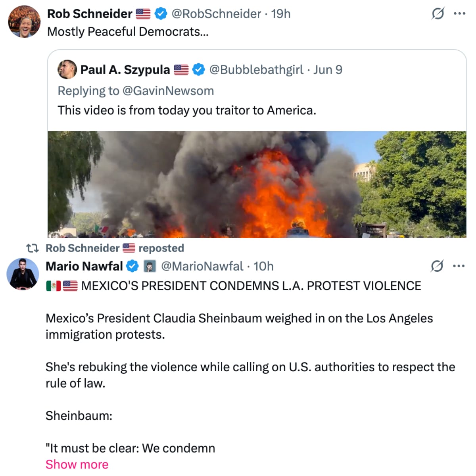The height and width of the screenshot is (476, 476).
Task: Click Paul A. Szypula's verified checkmark
Action: tap(198, 70)
